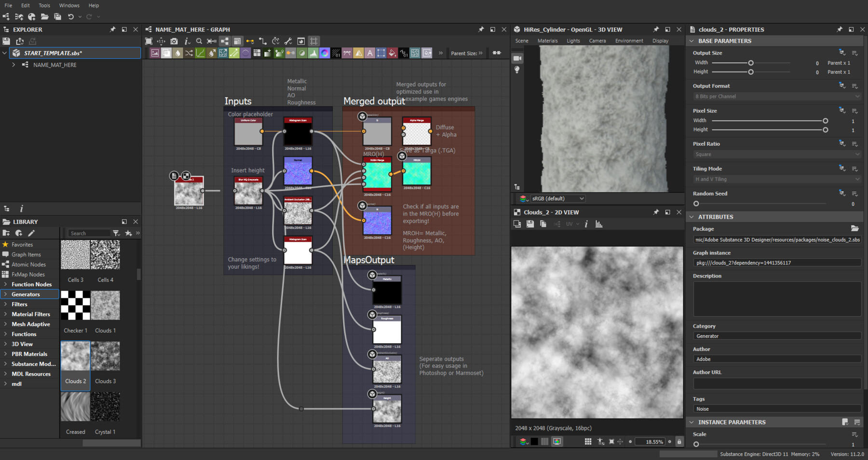Open the Tools menu
Image resolution: width=868 pixels, height=460 pixels.
[44, 5]
